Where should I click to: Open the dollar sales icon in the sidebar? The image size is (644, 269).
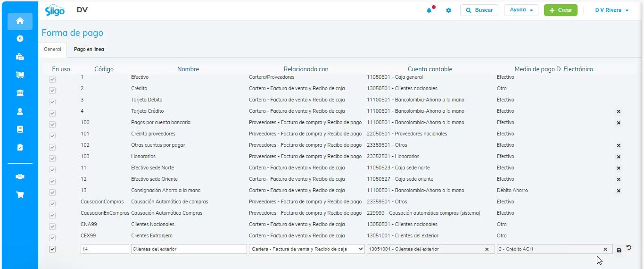click(x=20, y=39)
